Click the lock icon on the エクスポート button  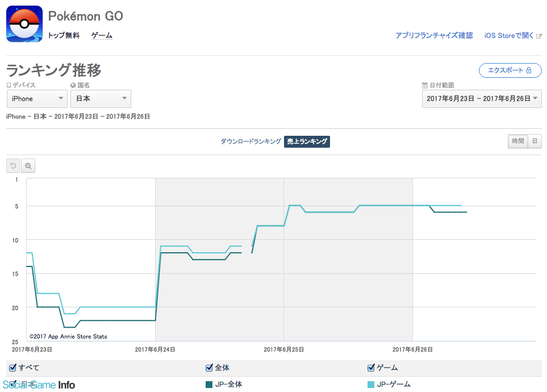tap(529, 70)
